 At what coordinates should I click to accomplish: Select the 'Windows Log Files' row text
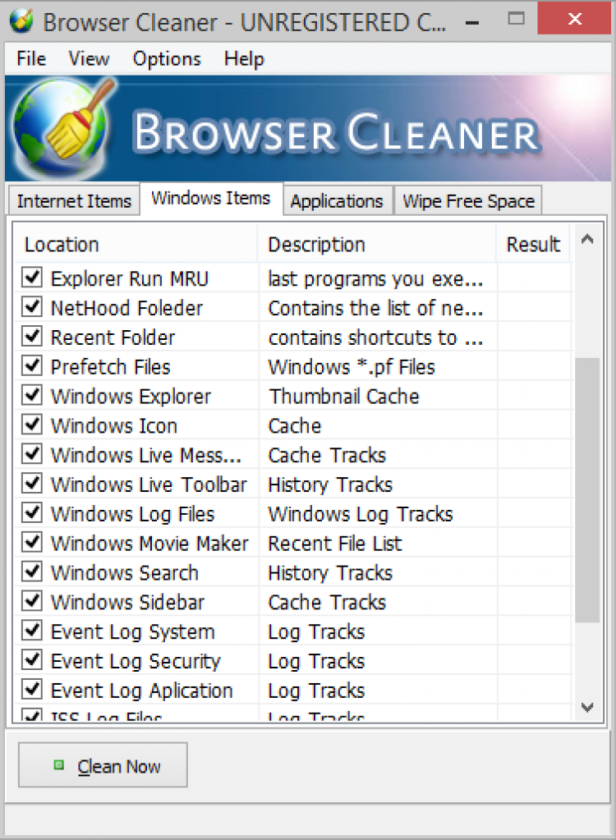pyautogui.click(x=132, y=514)
